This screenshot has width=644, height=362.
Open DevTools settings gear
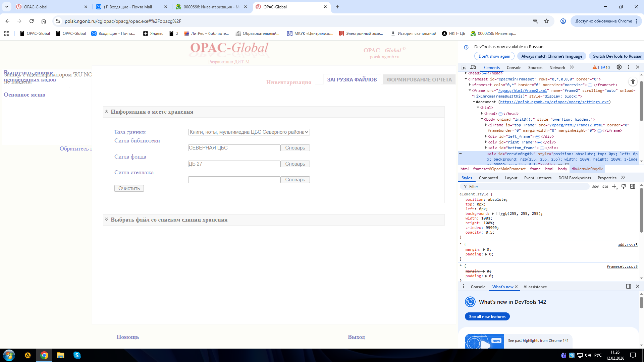click(619, 67)
